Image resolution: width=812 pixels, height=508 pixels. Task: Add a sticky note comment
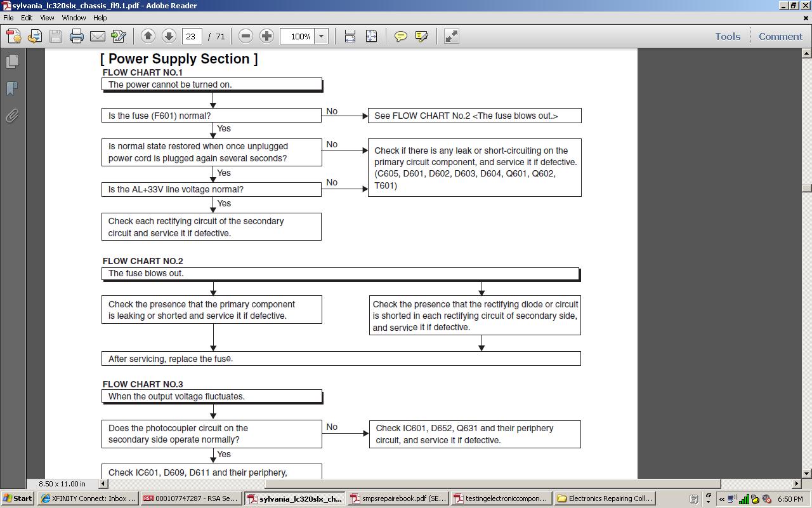401,36
